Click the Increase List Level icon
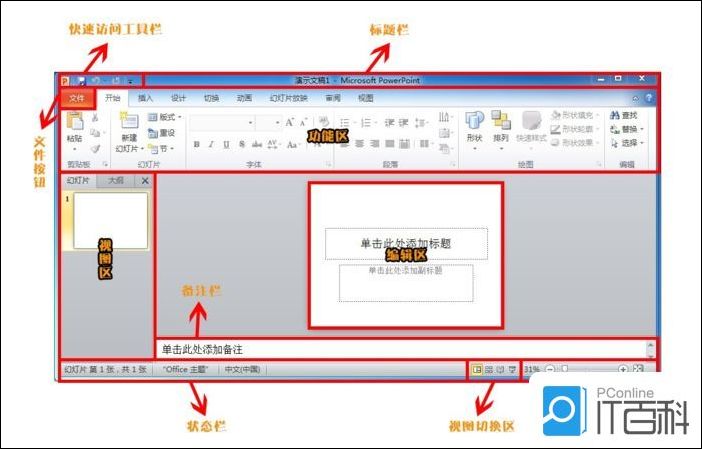The width and height of the screenshot is (702, 449). [x=404, y=122]
